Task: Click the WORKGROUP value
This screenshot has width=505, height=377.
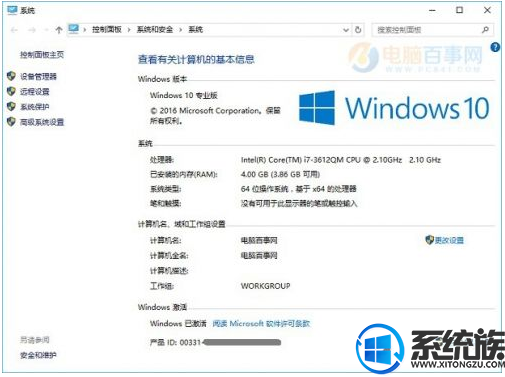Action: click(x=265, y=286)
